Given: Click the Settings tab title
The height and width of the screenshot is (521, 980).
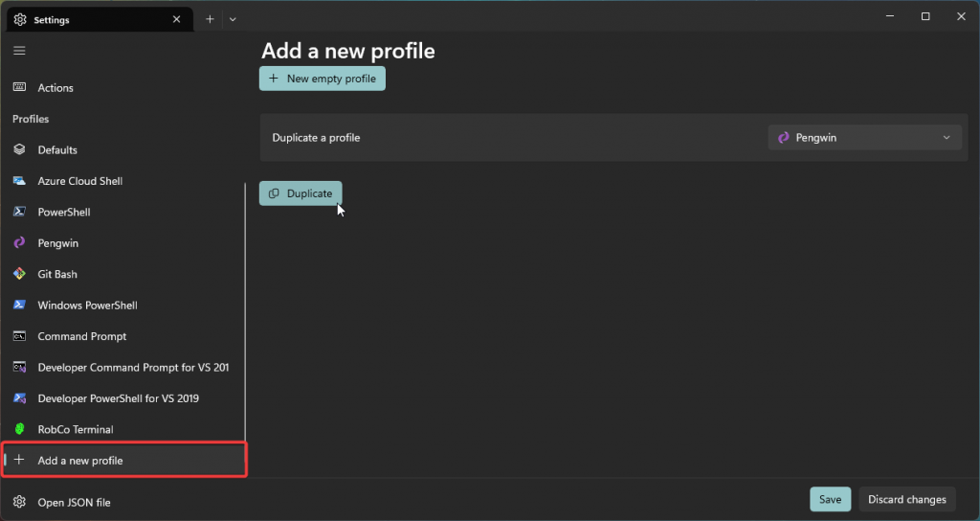Looking at the screenshot, I should (52, 20).
